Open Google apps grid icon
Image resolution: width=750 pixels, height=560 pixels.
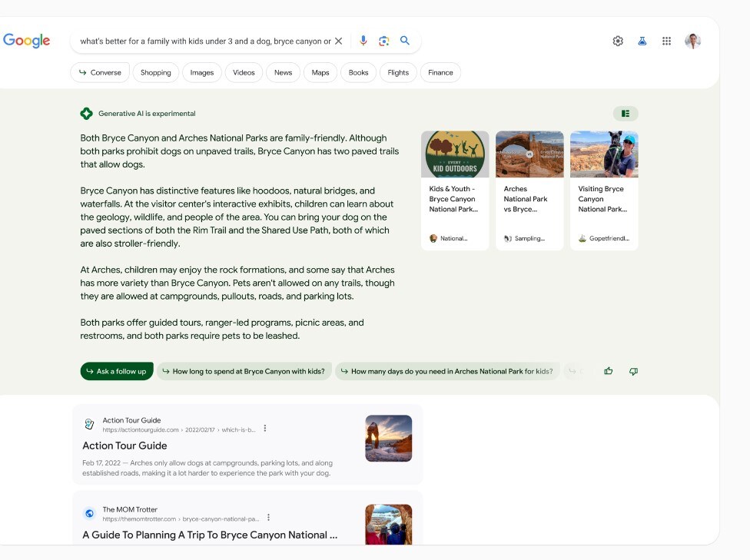(x=666, y=41)
